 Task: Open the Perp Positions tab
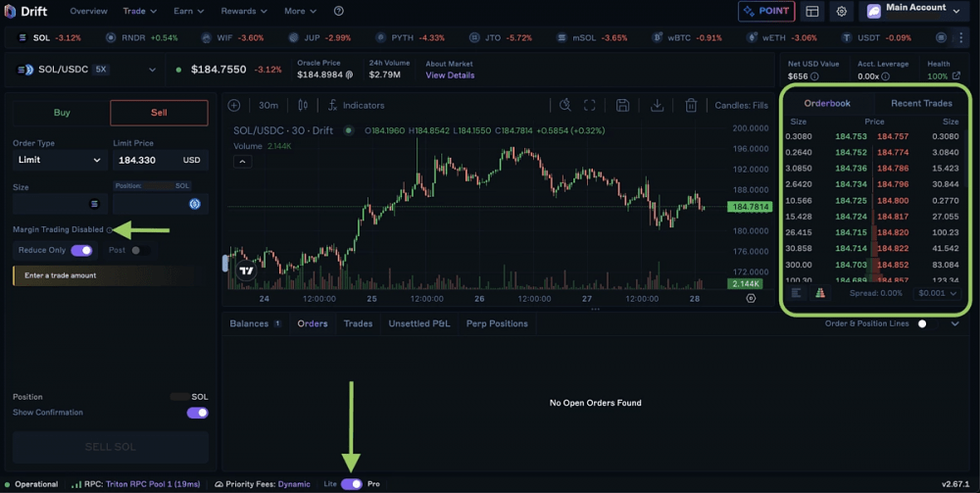point(497,323)
